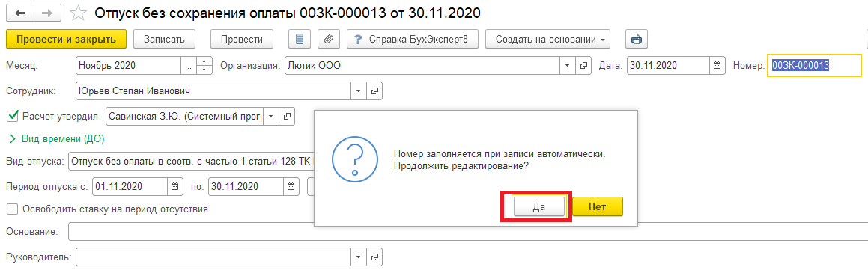Click ellipsis button in Месяц field
Viewport: 868px width, 273px height.
189,65
